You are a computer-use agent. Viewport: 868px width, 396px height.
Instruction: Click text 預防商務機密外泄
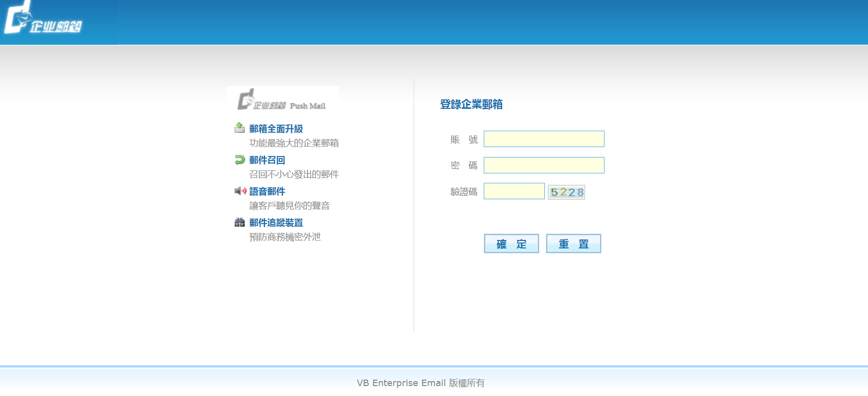tap(285, 237)
